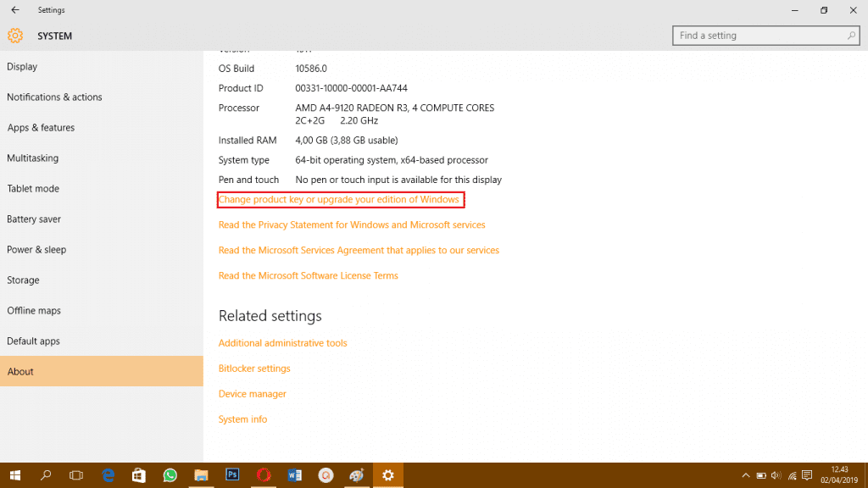Open volume control in system tray
Image resolution: width=868 pixels, height=488 pixels.
click(x=776, y=476)
